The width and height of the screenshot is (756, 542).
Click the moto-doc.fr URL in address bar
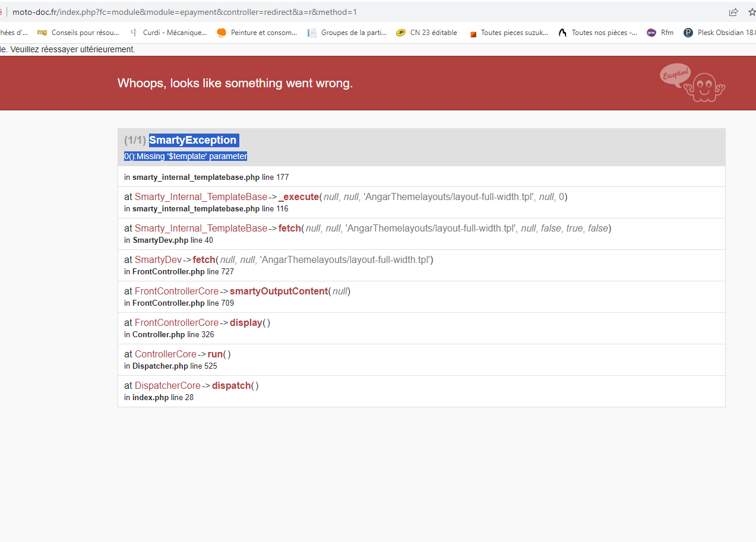pos(185,12)
